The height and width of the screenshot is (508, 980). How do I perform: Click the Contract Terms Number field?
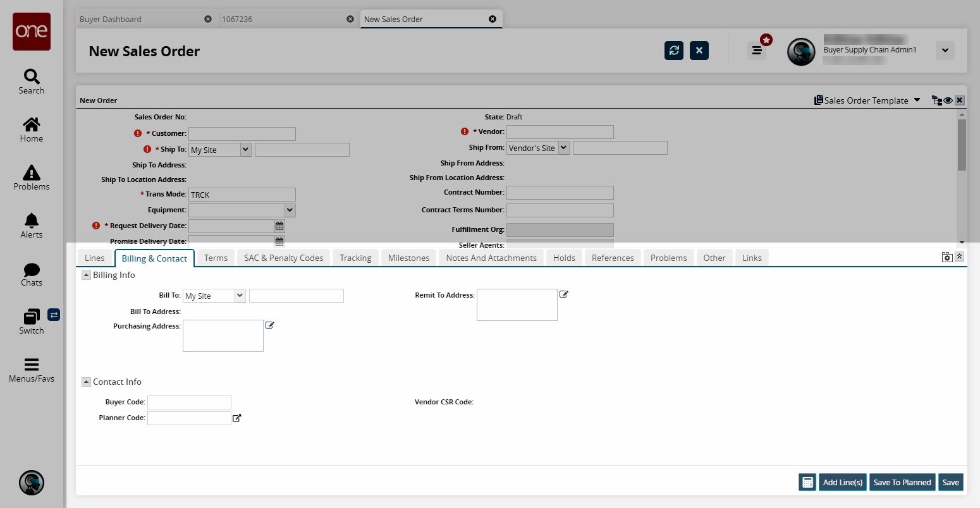coord(560,210)
